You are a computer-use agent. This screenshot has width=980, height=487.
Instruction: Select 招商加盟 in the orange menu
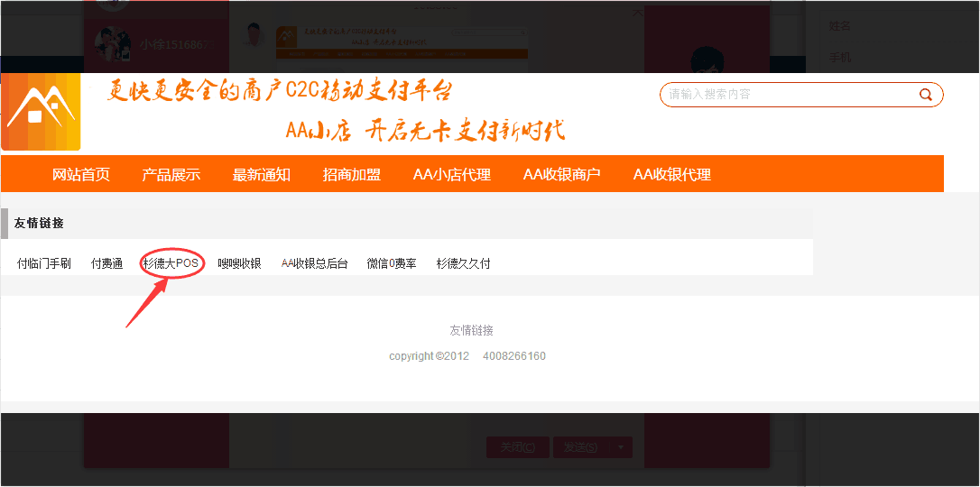(x=352, y=175)
